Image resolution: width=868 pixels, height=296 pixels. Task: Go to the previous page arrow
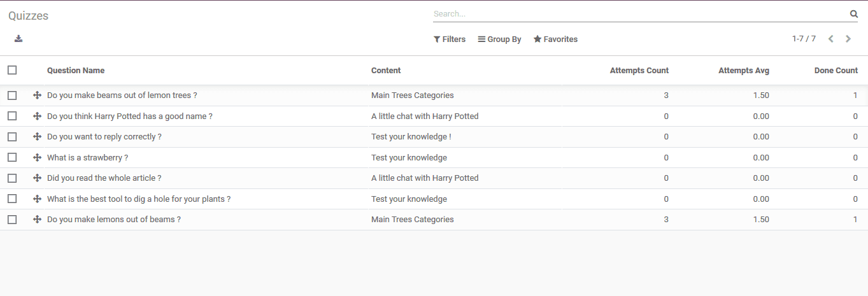(831, 39)
